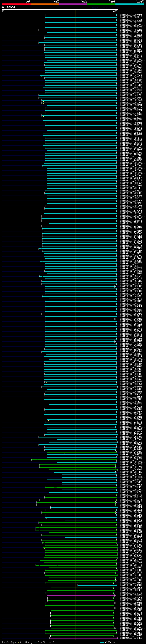Select hit label UniRef100_Q8RV12

click(x=131, y=57)
